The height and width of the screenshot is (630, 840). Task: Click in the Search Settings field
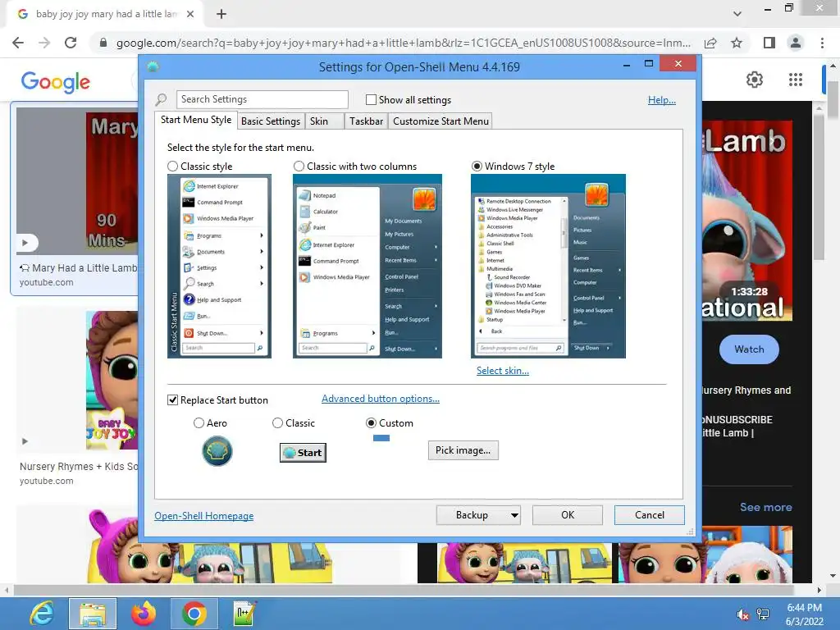tap(262, 99)
